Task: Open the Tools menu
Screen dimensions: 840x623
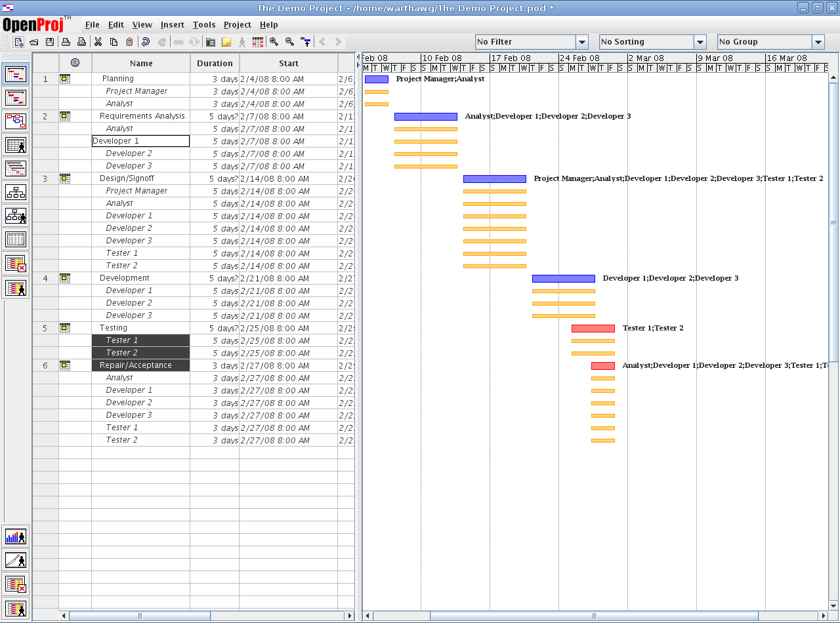Action: pyautogui.click(x=204, y=25)
